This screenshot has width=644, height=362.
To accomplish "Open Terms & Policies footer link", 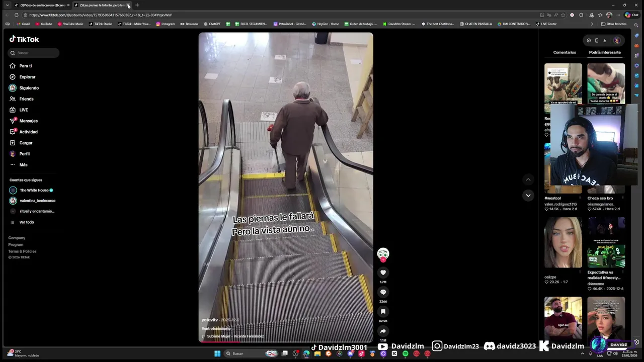I will tap(22, 251).
